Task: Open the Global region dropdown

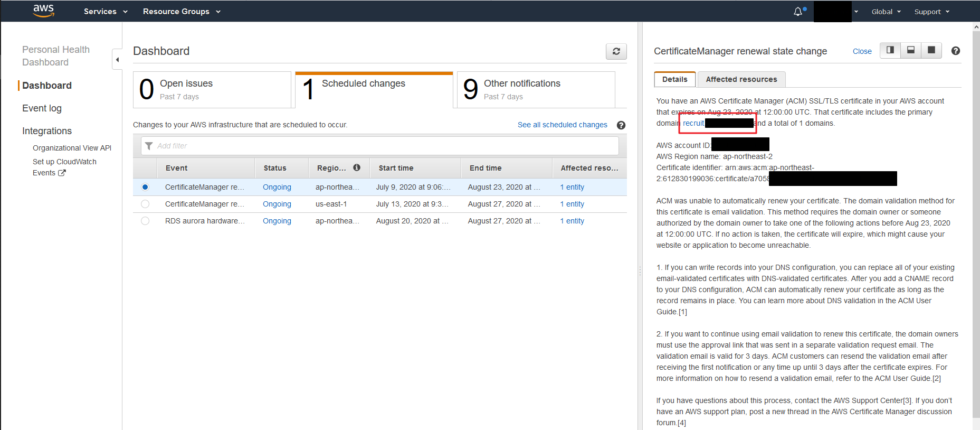Action: pyautogui.click(x=886, y=12)
